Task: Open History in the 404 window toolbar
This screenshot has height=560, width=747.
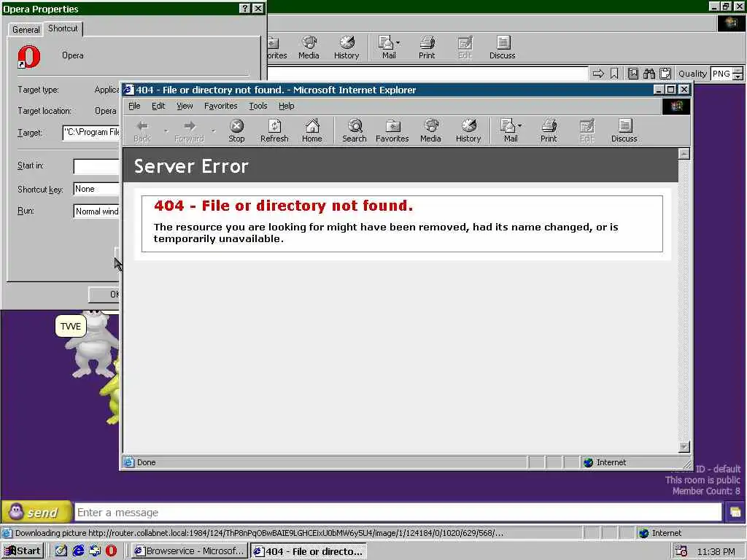Action: [x=468, y=131]
